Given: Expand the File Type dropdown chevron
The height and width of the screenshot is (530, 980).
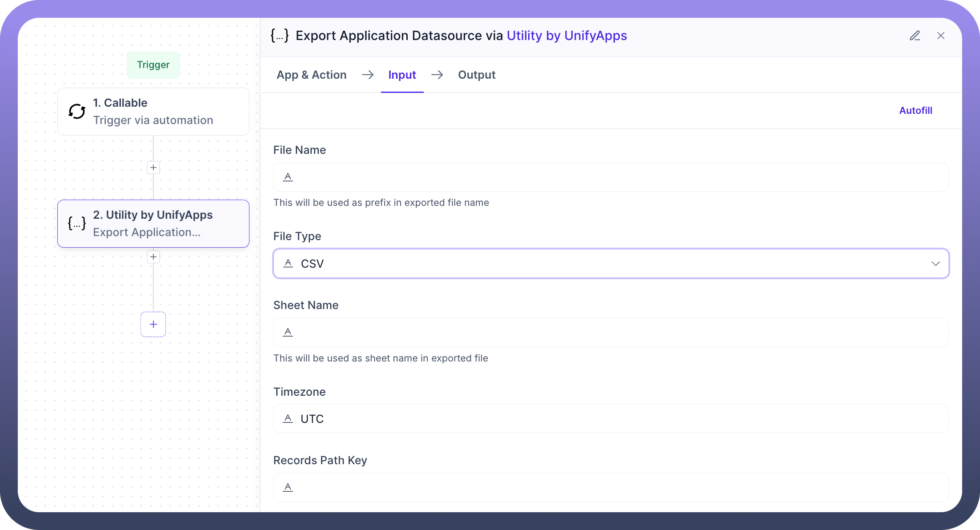Looking at the screenshot, I should tap(935, 264).
